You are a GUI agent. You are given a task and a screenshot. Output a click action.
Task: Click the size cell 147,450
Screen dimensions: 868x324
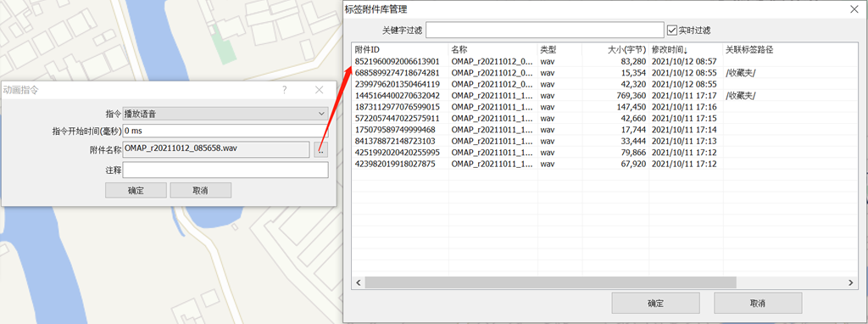[x=630, y=107]
